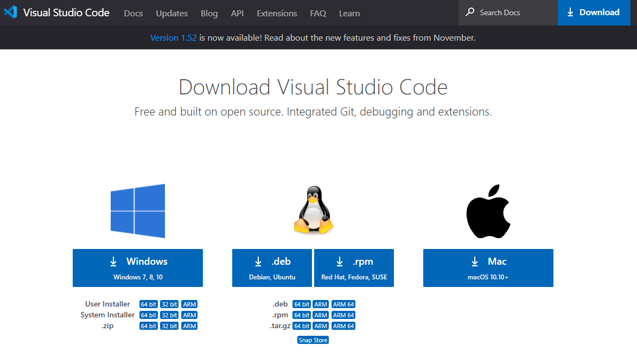Open the Snap Store link

click(313, 341)
